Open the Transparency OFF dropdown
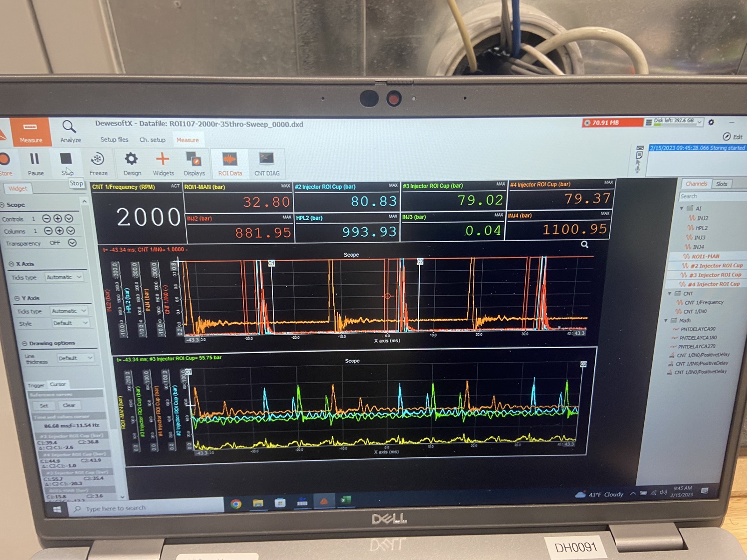The width and height of the screenshot is (747, 560). tap(72, 243)
